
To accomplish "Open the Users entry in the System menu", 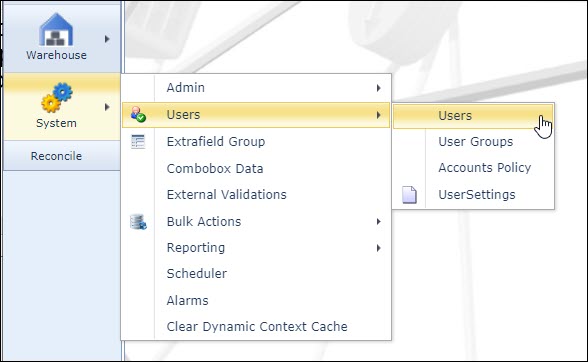I will [256, 115].
